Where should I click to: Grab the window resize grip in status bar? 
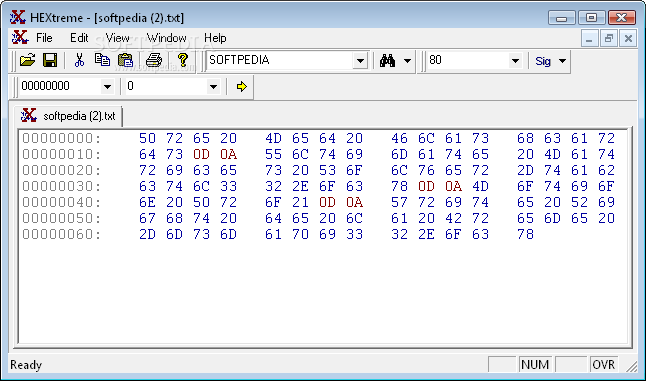[631, 366]
